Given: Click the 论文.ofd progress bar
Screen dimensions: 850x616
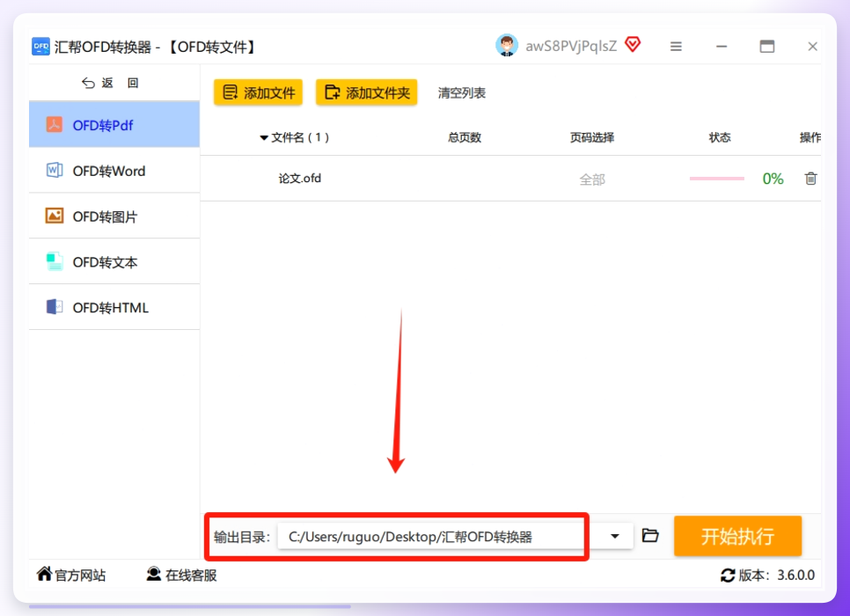Looking at the screenshot, I should point(716,179).
